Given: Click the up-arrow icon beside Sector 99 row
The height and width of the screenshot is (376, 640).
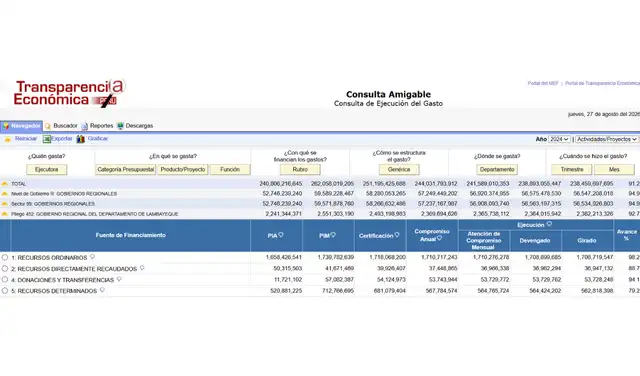Looking at the screenshot, I should coord(5,204).
